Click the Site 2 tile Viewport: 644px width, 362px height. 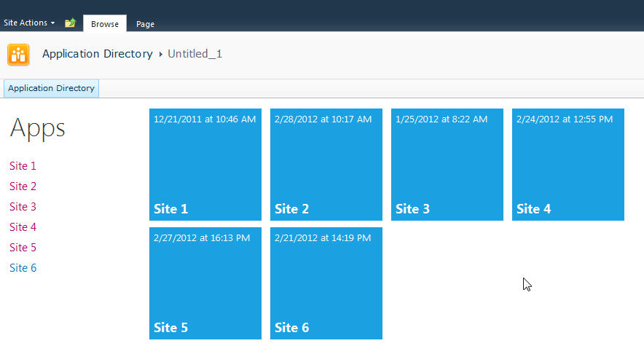pos(326,165)
